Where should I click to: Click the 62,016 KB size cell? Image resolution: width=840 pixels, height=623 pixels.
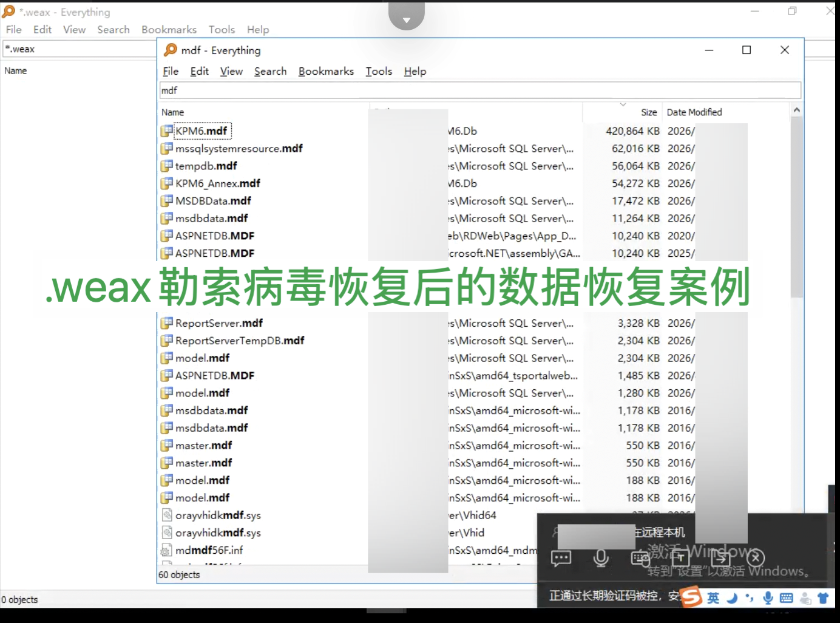tap(635, 149)
